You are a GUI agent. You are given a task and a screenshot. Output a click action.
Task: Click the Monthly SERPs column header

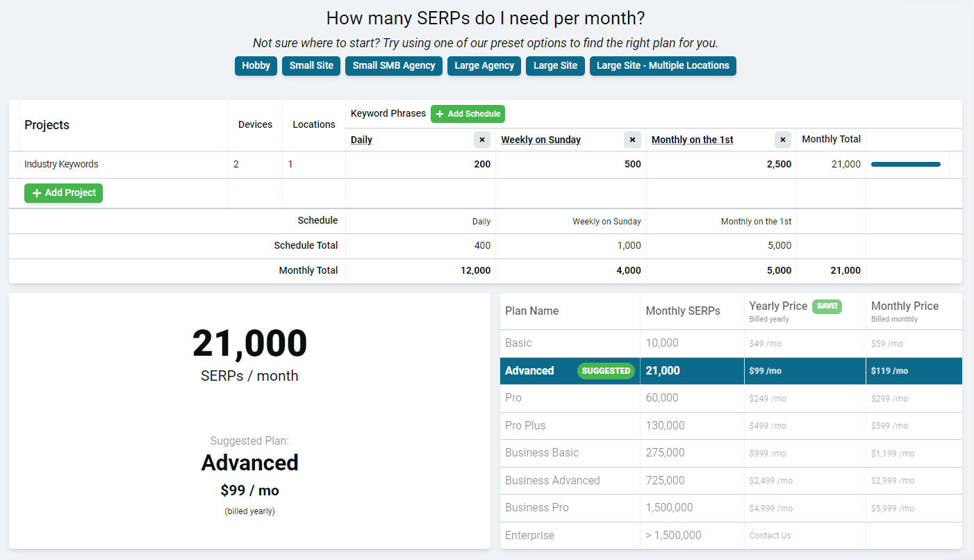coord(683,311)
